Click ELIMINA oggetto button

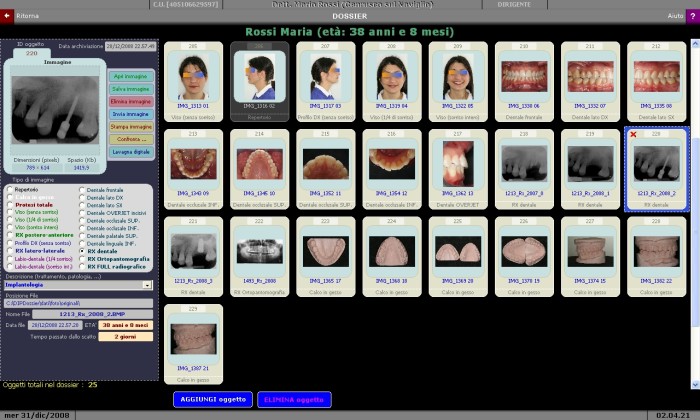pyautogui.click(x=294, y=399)
